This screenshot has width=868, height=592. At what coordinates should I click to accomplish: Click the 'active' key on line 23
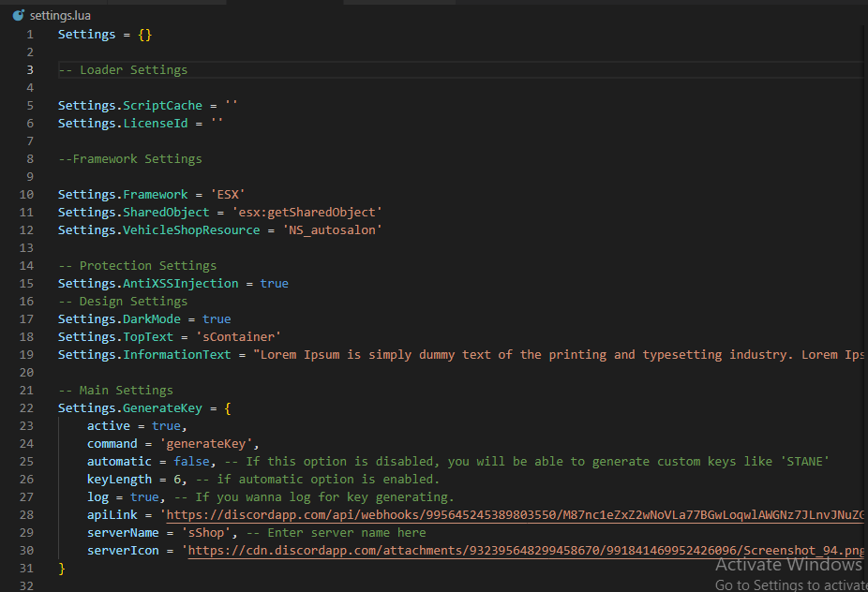[x=109, y=425]
